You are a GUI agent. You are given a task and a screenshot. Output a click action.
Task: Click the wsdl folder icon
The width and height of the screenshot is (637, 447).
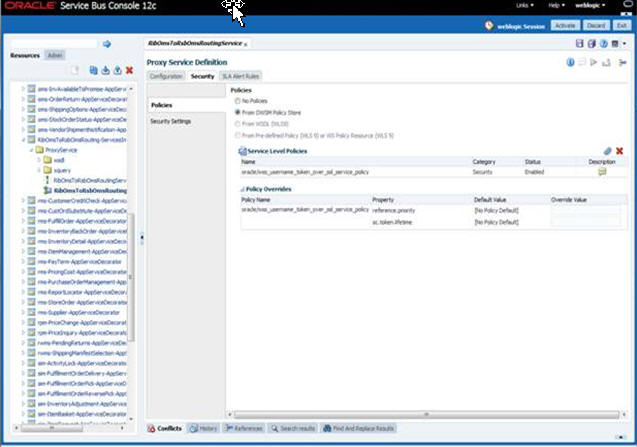tap(48, 160)
